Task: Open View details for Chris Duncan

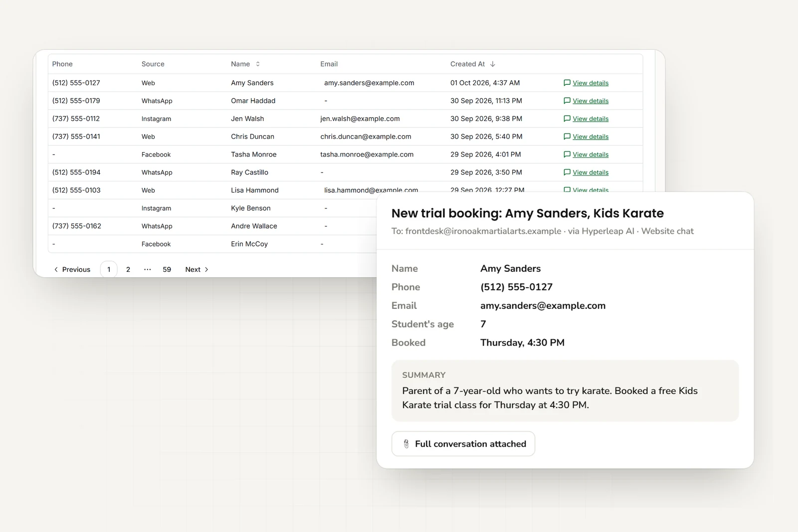Action: click(591, 137)
